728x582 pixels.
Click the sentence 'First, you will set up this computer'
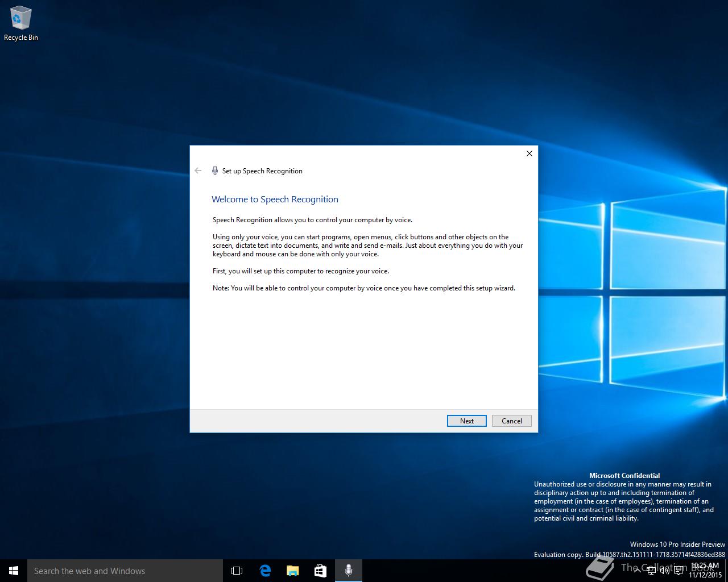pyautogui.click(x=301, y=271)
